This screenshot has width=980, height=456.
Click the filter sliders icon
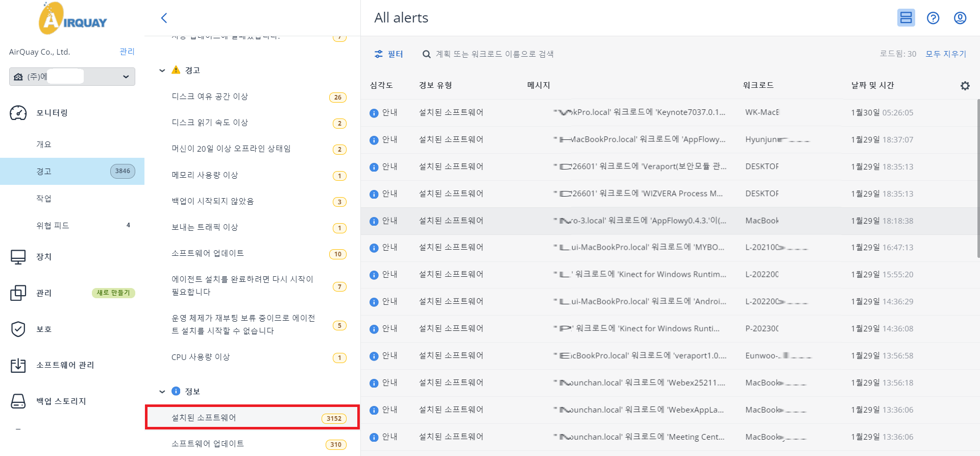(x=379, y=54)
